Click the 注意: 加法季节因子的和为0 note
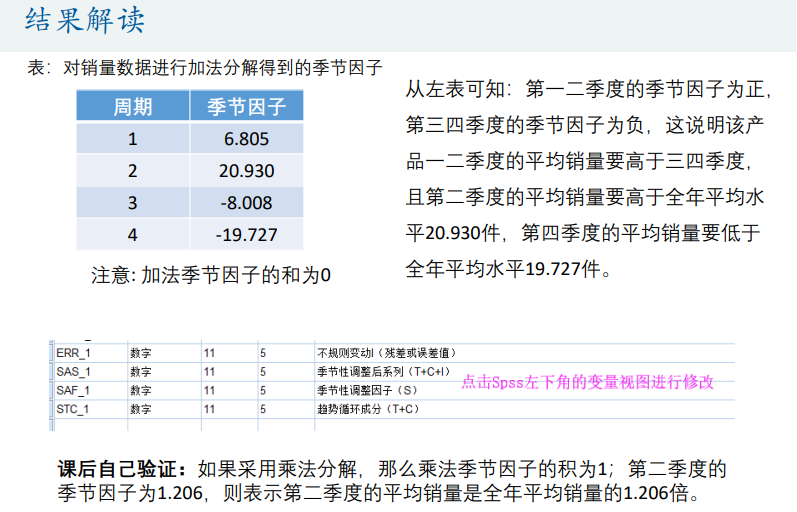Viewport: 797px width, 512px height. pos(211,275)
